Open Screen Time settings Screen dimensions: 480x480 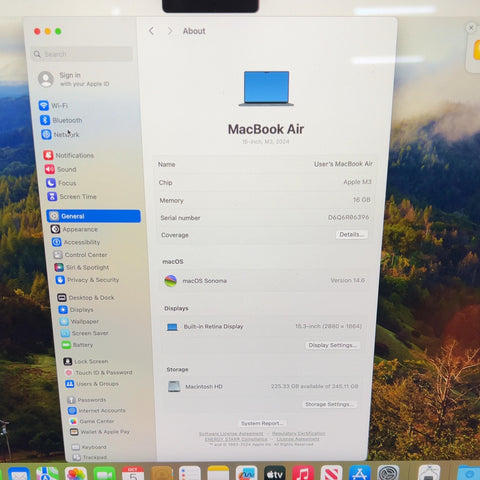72,197
